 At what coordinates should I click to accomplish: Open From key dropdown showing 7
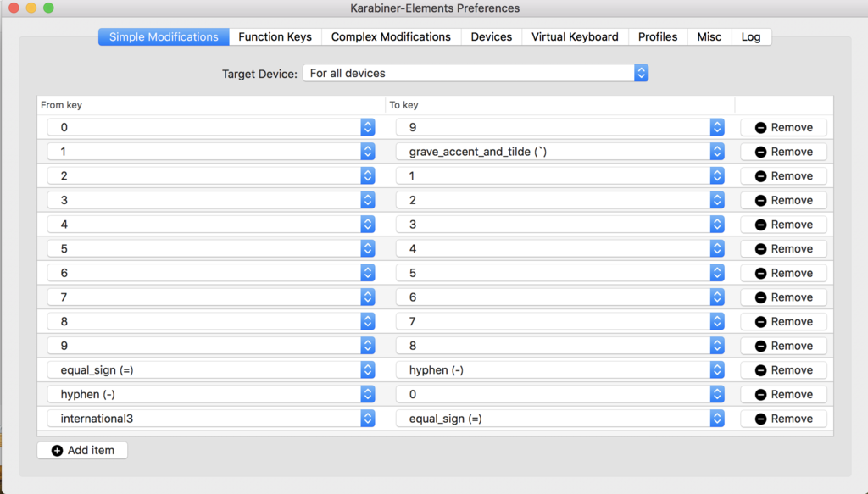point(211,297)
